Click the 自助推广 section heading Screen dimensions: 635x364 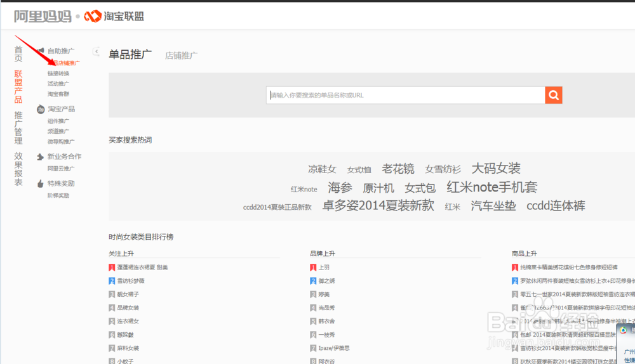click(x=61, y=51)
